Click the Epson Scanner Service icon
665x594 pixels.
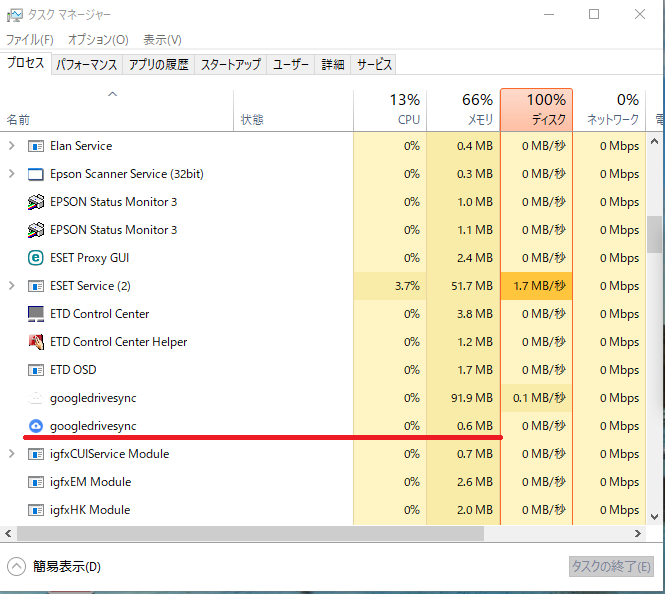[x=36, y=174]
